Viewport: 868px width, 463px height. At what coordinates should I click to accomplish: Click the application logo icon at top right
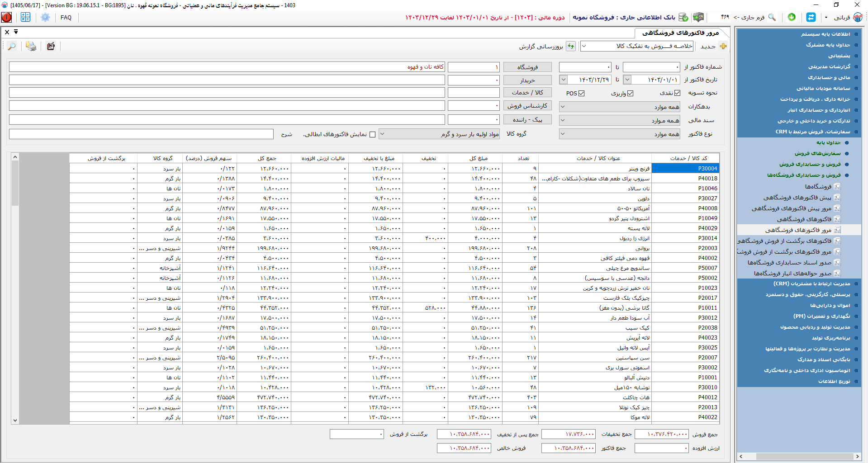[x=858, y=17]
